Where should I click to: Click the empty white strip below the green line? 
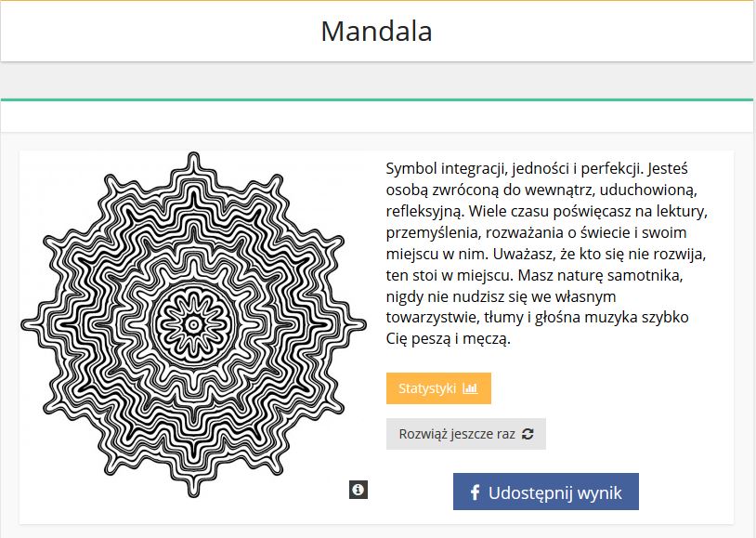coord(376,116)
